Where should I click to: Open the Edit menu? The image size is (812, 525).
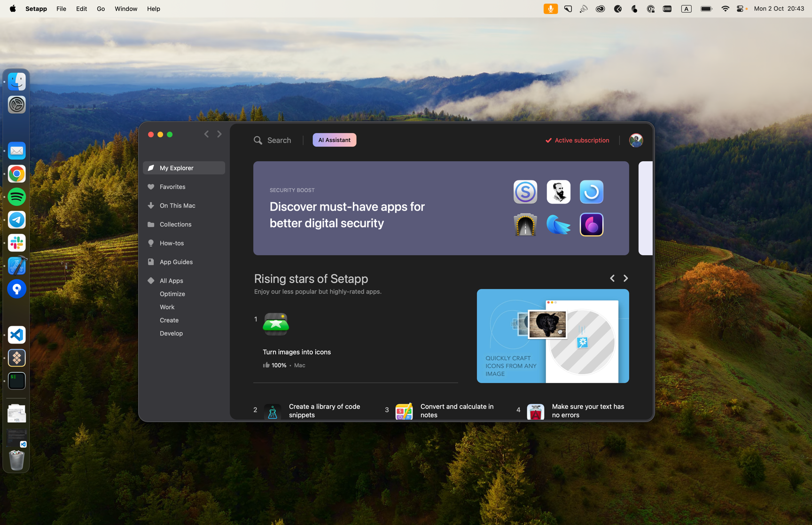(81, 8)
